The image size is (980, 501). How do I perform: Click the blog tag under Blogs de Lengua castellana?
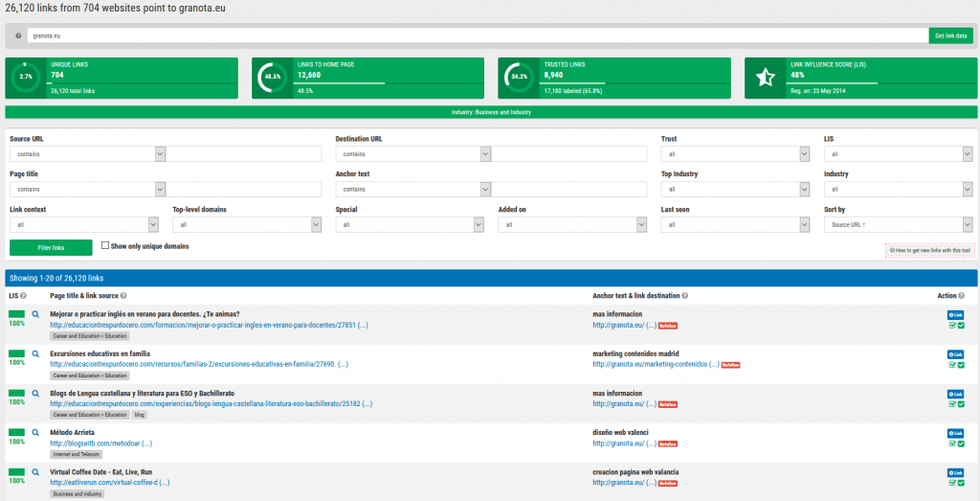tap(140, 415)
